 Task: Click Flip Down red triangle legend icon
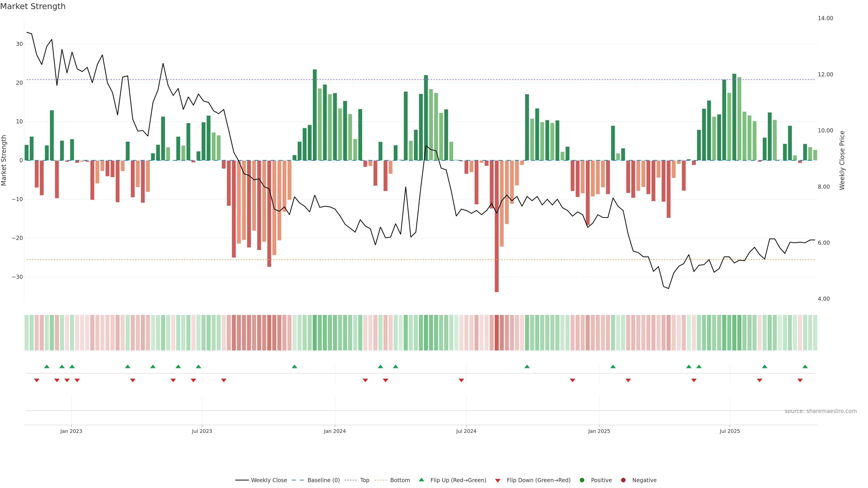pyautogui.click(x=498, y=480)
